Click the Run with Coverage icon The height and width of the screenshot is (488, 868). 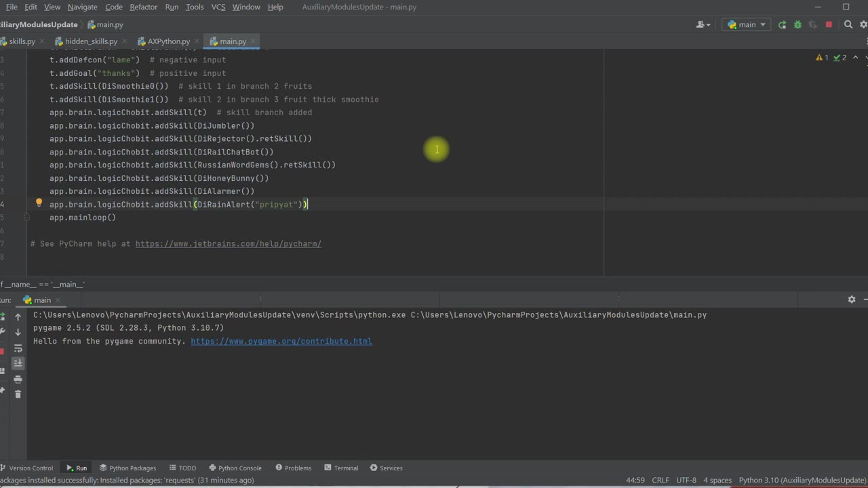(x=813, y=24)
